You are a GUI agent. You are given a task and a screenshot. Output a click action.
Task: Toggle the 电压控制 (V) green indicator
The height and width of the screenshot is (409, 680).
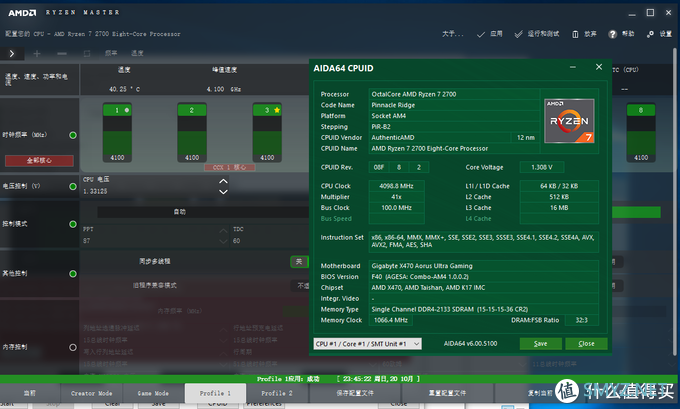(73, 186)
